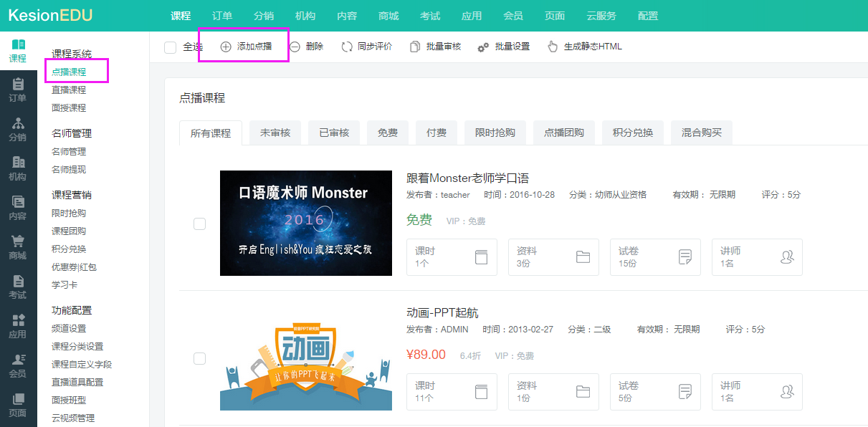Viewport: 868px width, 427px height.
Task: Open the 应用 apps icon in the sidebar
Action: point(18,326)
